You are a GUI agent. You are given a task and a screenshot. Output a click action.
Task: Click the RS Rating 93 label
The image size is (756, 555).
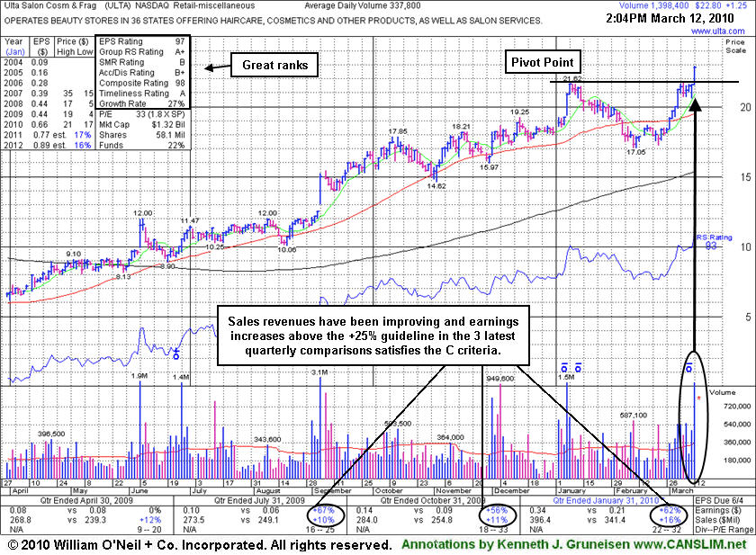[x=715, y=242]
